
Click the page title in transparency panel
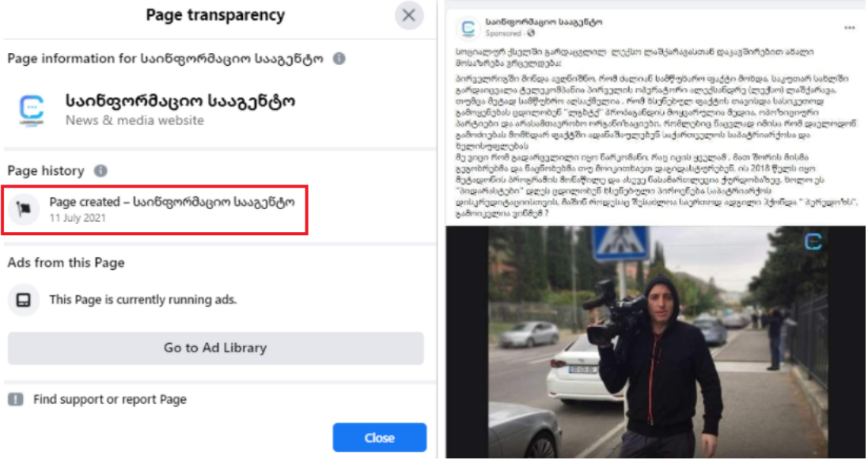pos(180,101)
